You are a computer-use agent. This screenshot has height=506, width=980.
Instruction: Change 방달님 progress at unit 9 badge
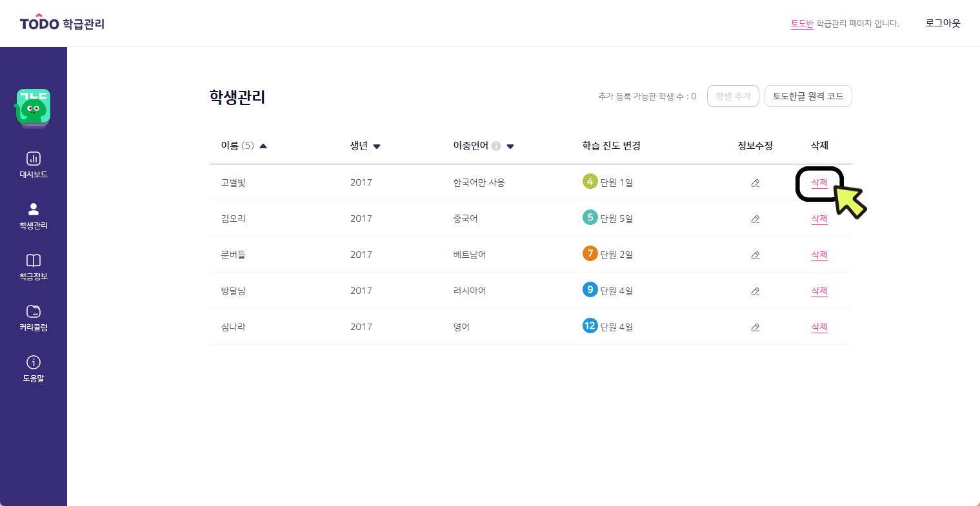point(590,289)
